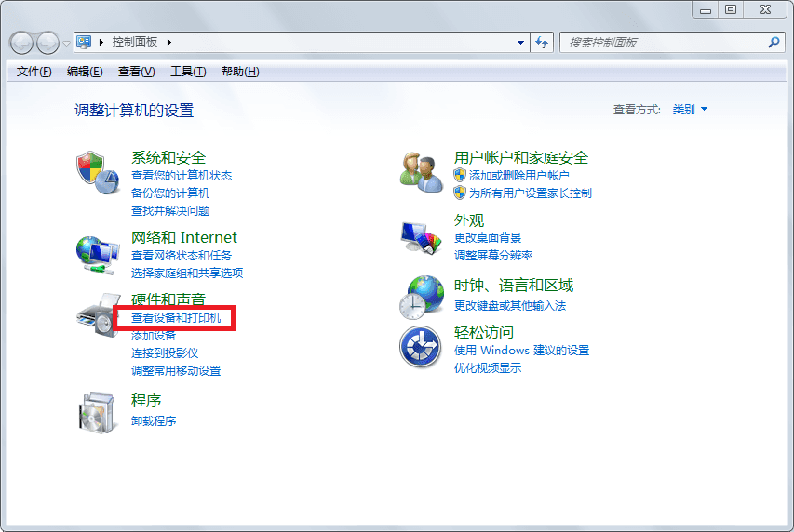Open the Appearance monitor icon

(421, 237)
